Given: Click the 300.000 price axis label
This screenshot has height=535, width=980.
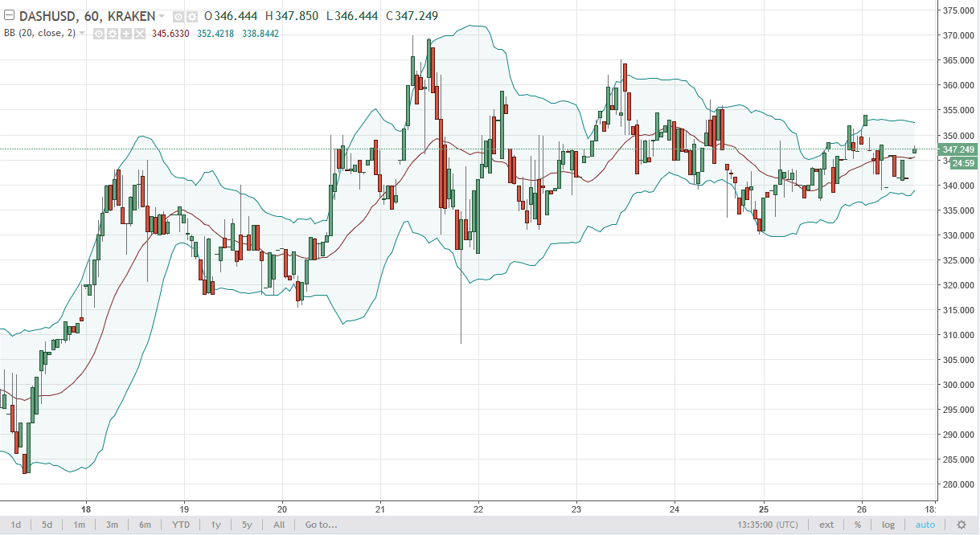Looking at the screenshot, I should 958,385.
